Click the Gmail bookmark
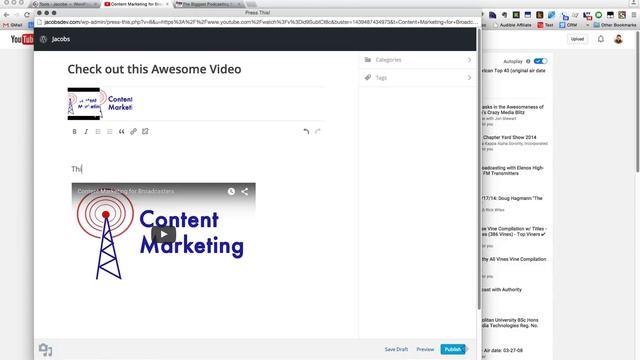This screenshot has height=360, width=640. tap(13, 25)
